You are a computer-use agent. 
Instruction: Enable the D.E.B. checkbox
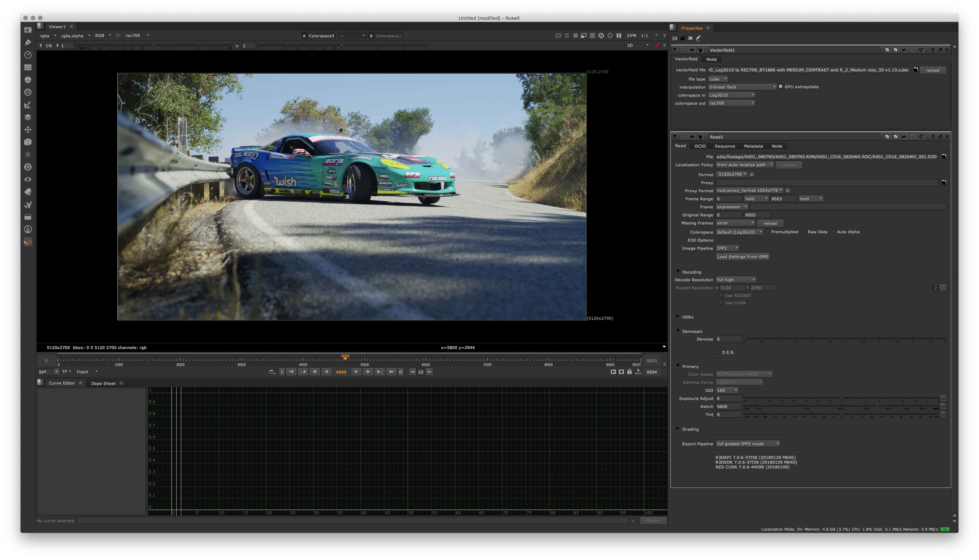pos(718,352)
